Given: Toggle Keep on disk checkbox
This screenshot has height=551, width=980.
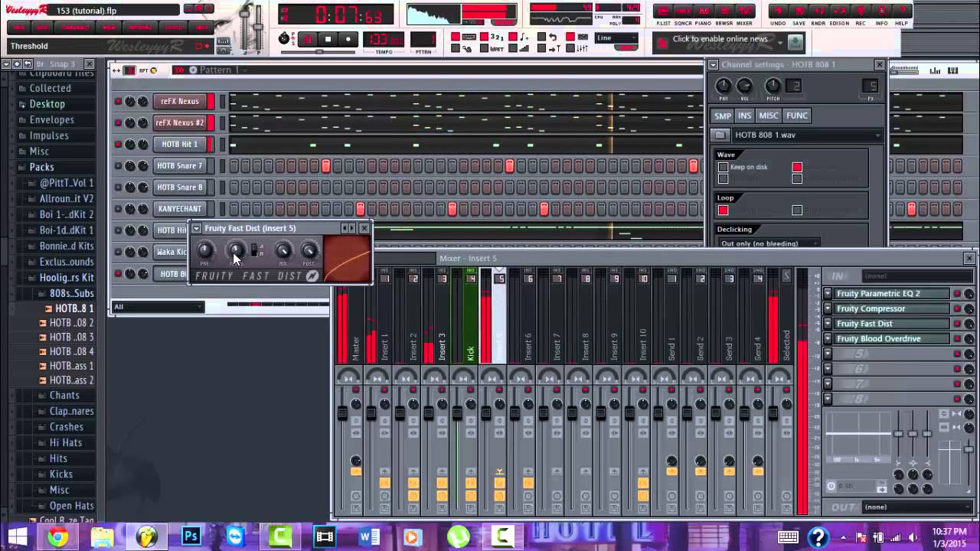Looking at the screenshot, I should 723,167.
